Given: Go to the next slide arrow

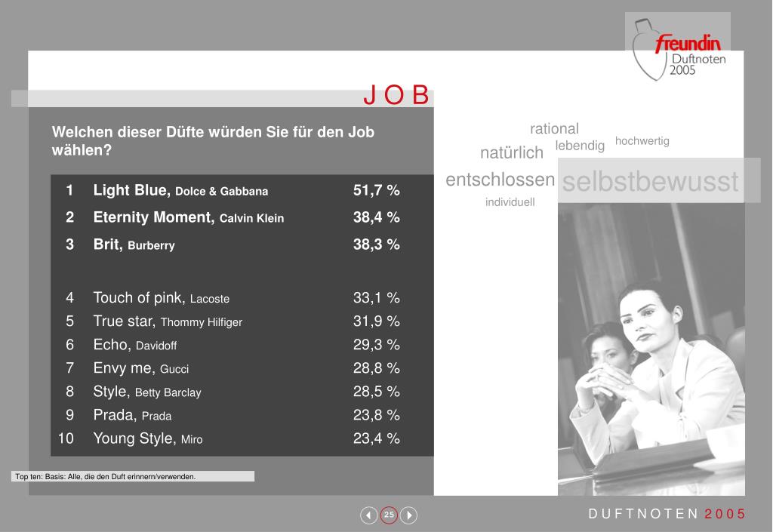Looking at the screenshot, I should click(x=408, y=515).
